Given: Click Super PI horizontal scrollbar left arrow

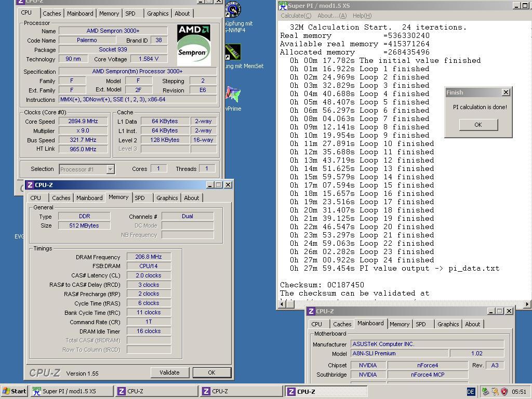Looking at the screenshot, I should [x=282, y=304].
